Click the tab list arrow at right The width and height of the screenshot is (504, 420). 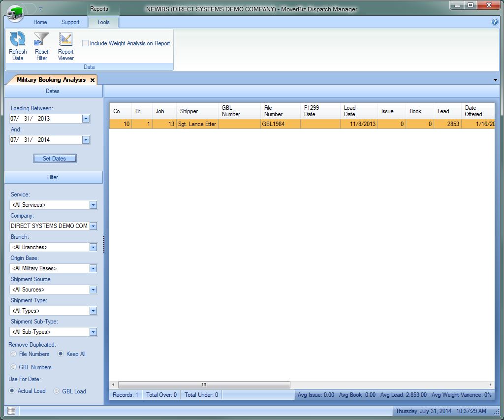coord(495,80)
